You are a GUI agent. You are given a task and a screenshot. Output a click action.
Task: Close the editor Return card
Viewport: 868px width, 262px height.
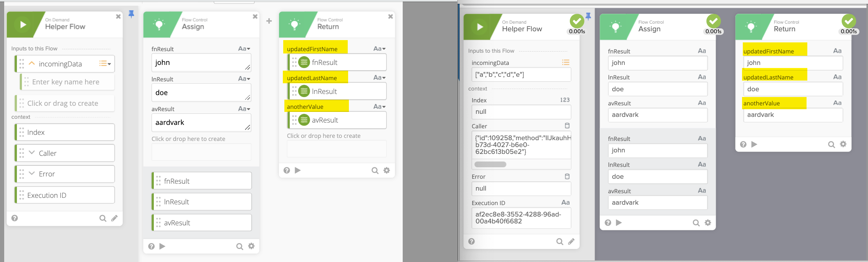390,16
